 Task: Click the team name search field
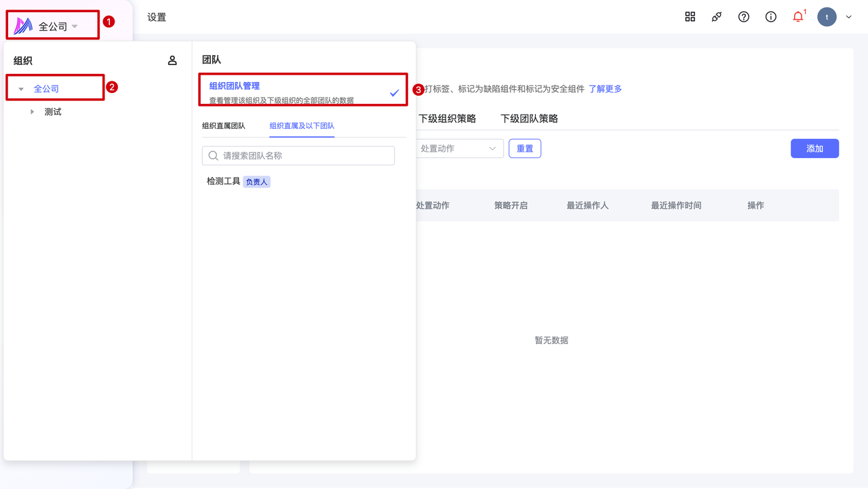pos(298,155)
